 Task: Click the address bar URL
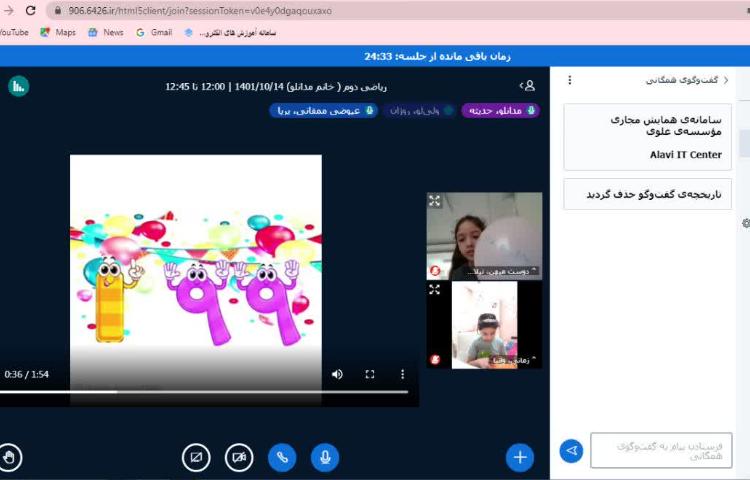(200, 11)
